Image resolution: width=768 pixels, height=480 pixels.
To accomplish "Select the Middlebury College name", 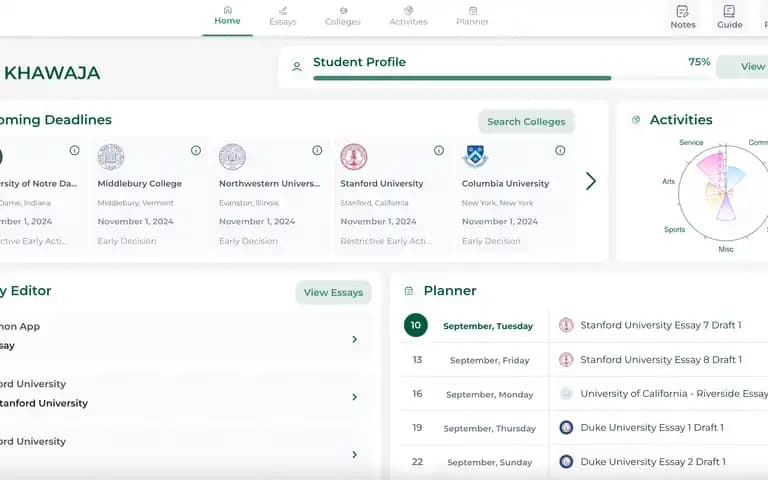I will (140, 184).
